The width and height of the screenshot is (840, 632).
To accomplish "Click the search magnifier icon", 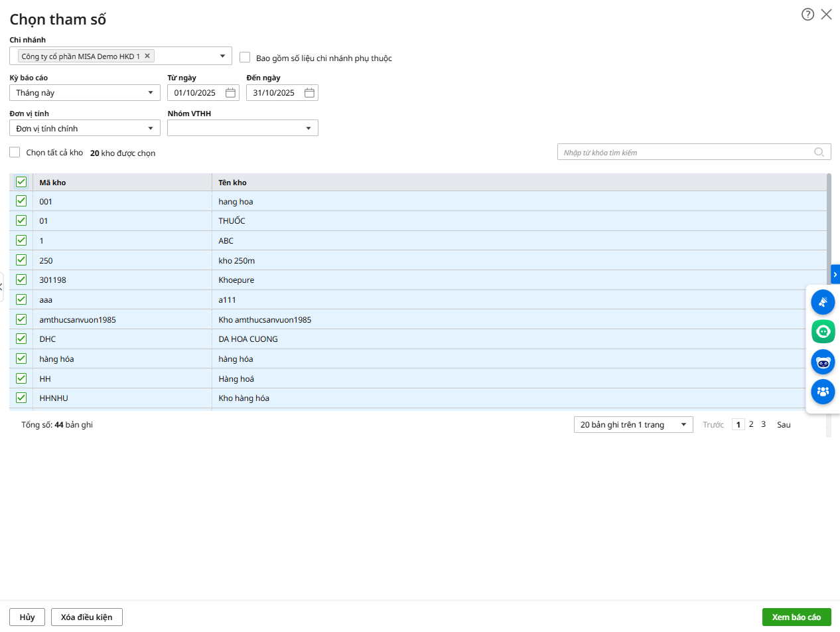I will (819, 153).
